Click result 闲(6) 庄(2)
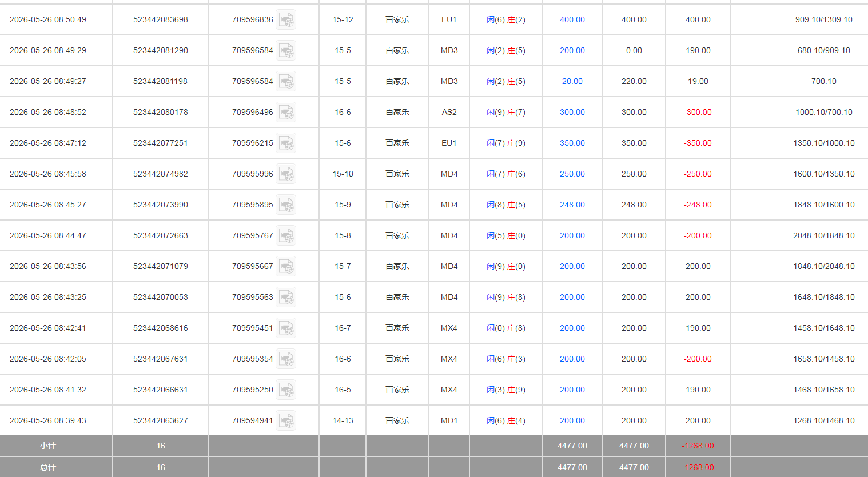 pyautogui.click(x=506, y=19)
